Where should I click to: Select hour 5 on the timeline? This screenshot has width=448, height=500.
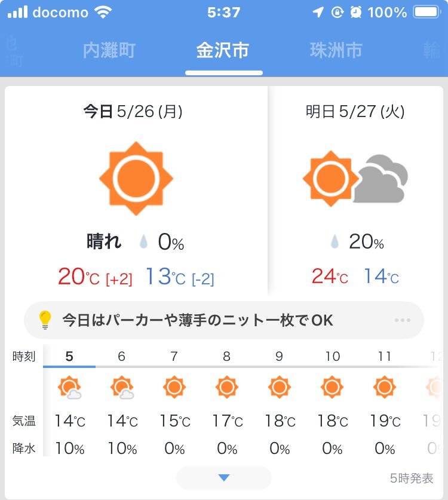coord(69,356)
